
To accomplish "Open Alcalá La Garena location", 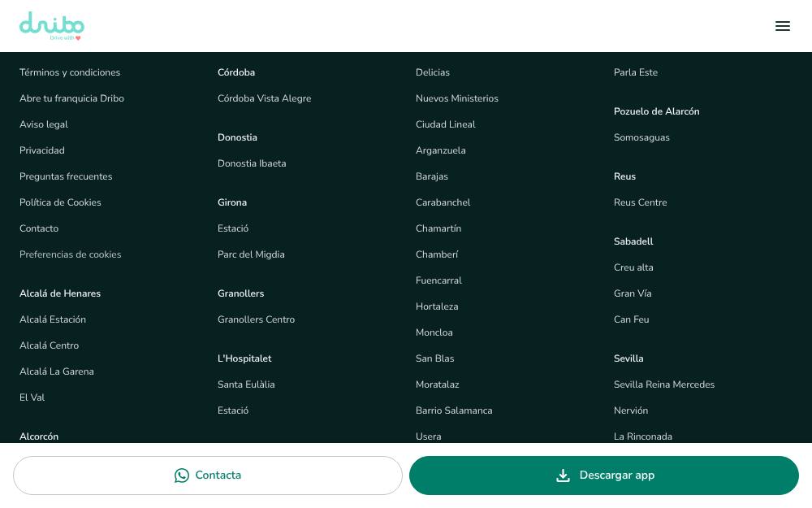I will tap(57, 371).
